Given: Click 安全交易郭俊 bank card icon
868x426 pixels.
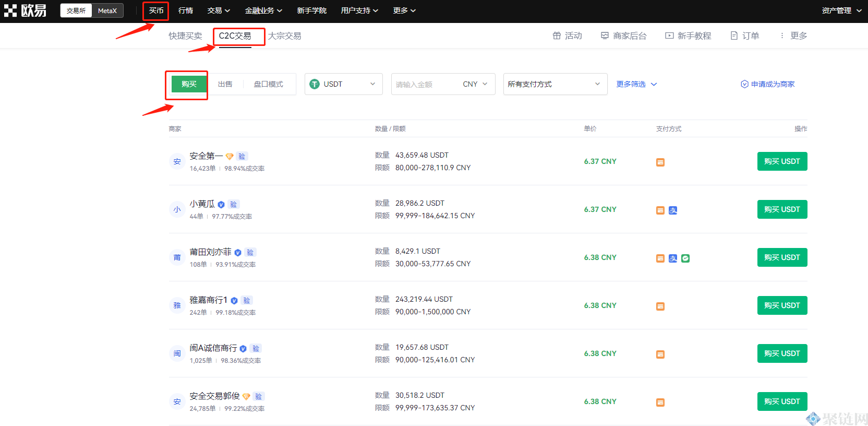Looking at the screenshot, I should [x=660, y=403].
